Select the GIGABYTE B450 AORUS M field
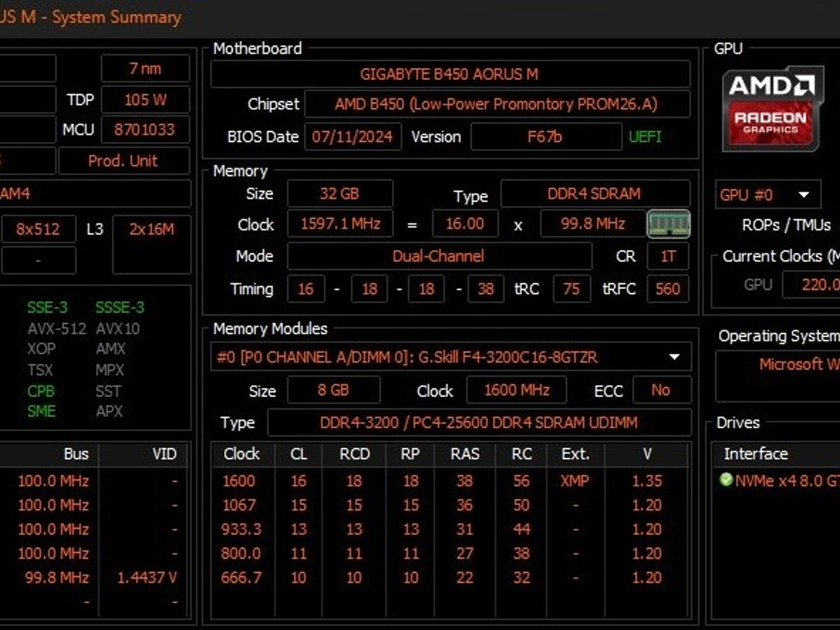This screenshot has height=630, width=840. point(450,74)
